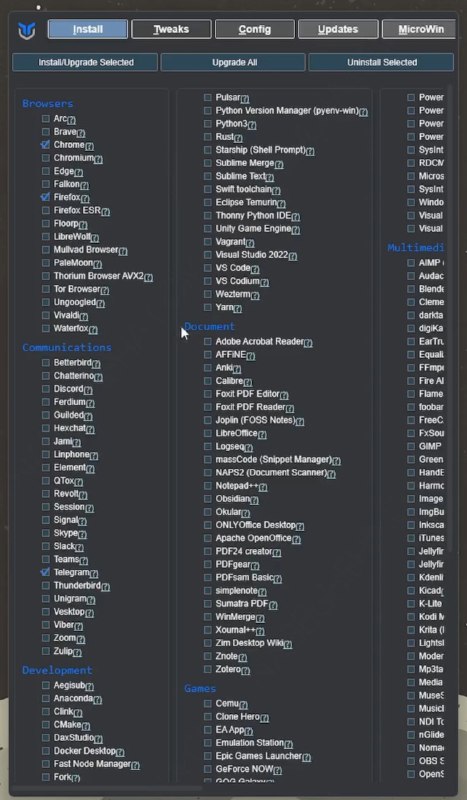Open the help link next to Visual Studio 2022
The image size is (467, 800).
pyautogui.click(x=292, y=257)
